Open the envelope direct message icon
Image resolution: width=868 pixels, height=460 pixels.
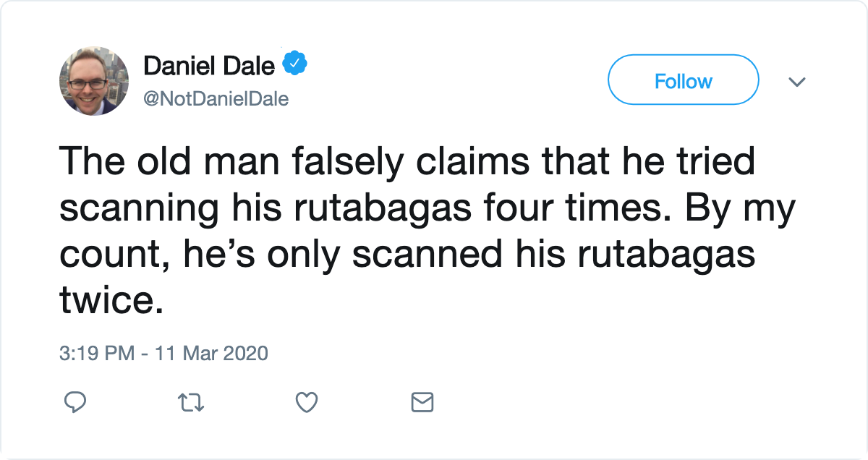(x=422, y=401)
